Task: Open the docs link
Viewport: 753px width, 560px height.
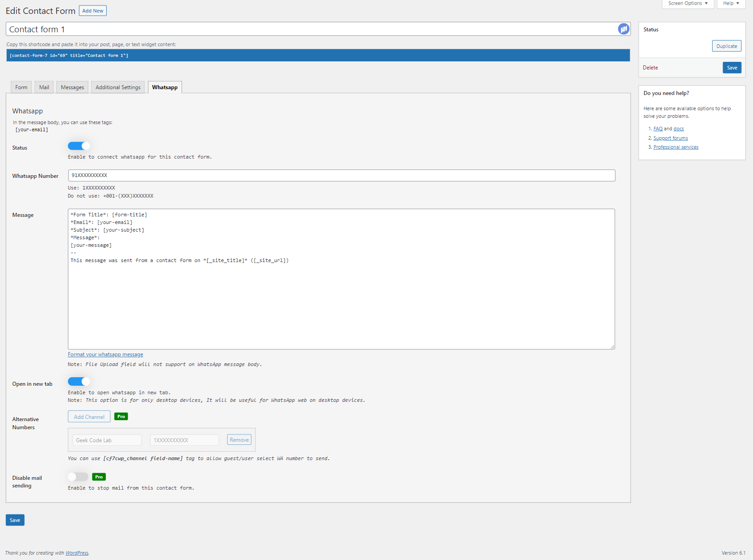Action: pyautogui.click(x=679, y=129)
